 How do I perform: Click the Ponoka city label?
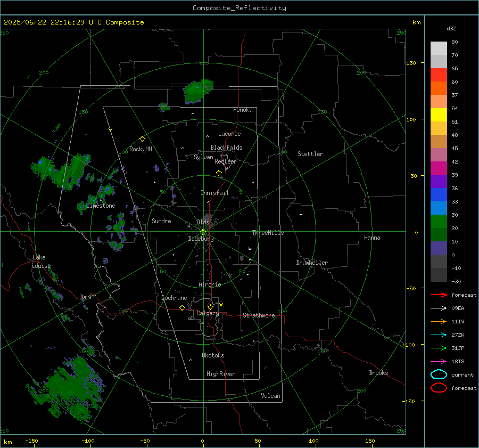(243, 110)
